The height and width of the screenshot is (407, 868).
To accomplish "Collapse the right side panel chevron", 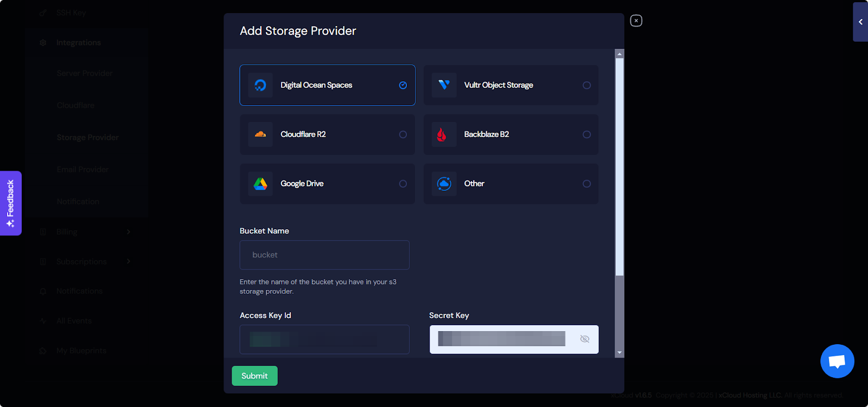I will (x=860, y=22).
